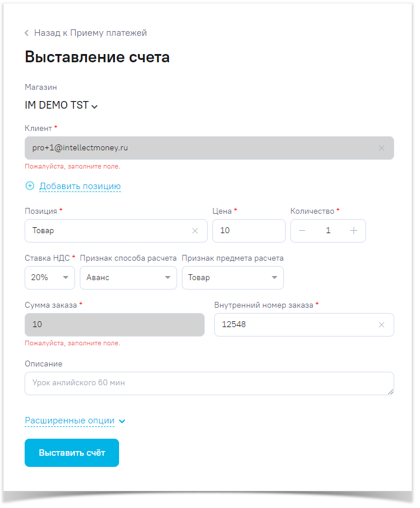420x508 pixels.
Task: Open the Ставка НДС 20% dropdown
Action: pyautogui.click(x=50, y=278)
